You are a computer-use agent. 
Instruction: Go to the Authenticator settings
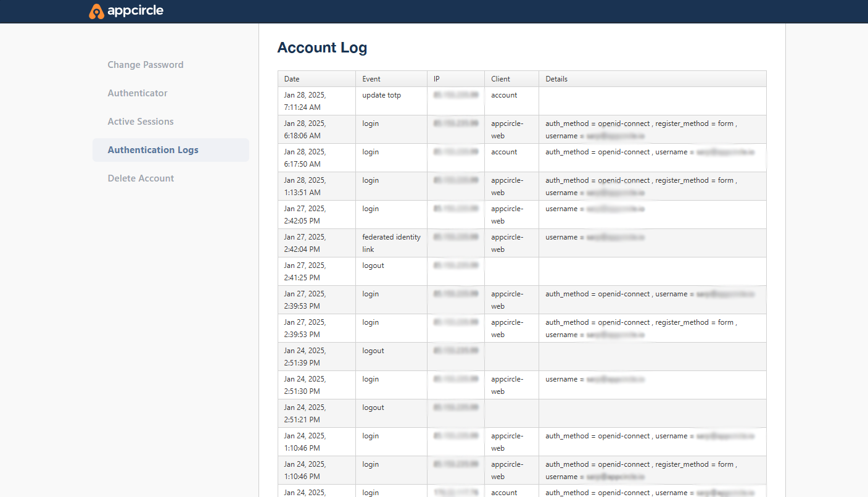(138, 93)
